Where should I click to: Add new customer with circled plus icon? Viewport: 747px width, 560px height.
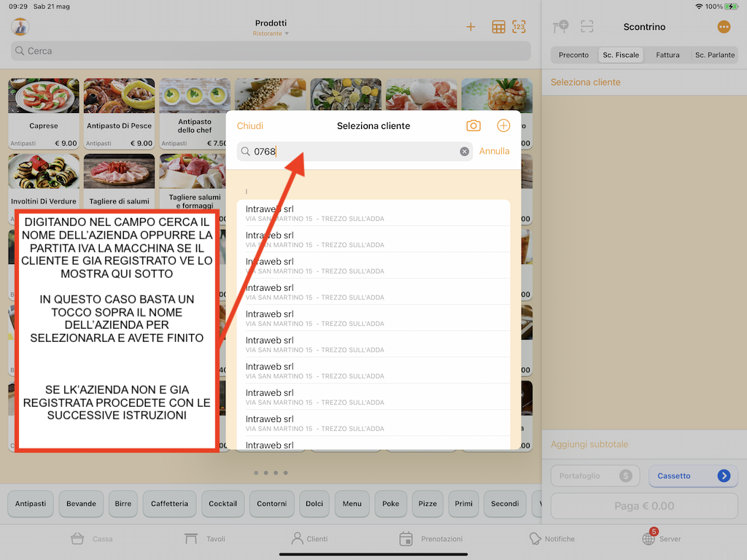pos(503,125)
